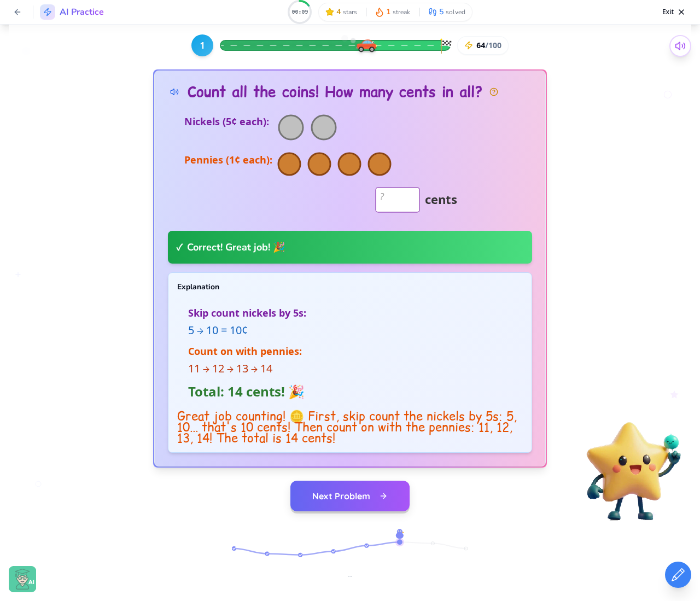700x601 pixels.
Task: Click the race car progress bar
Action: [x=336, y=45]
